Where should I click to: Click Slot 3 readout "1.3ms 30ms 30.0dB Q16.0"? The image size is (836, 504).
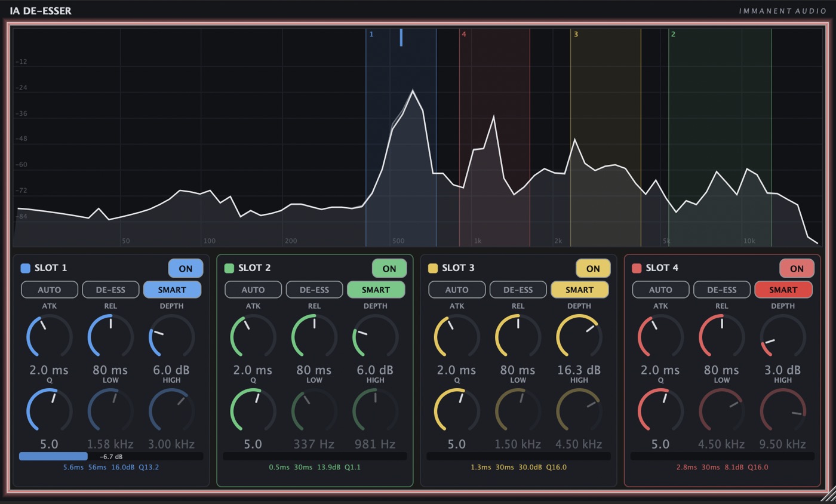(x=518, y=467)
